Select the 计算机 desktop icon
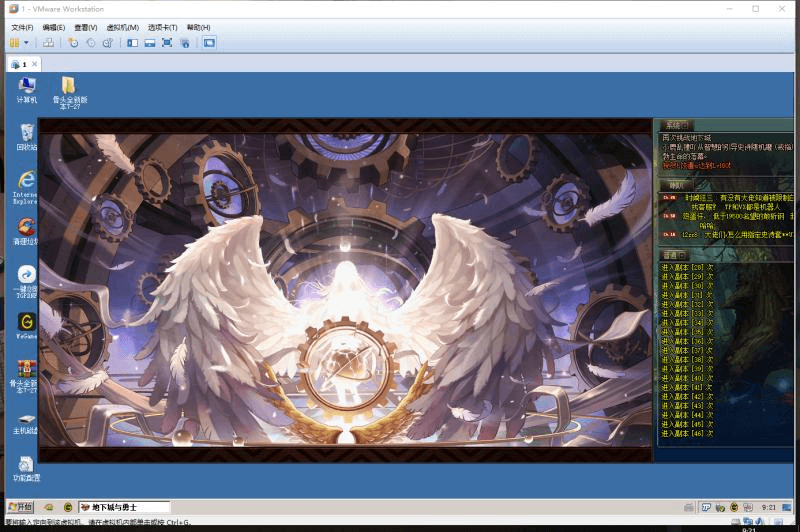The image size is (800, 532). (x=27, y=90)
